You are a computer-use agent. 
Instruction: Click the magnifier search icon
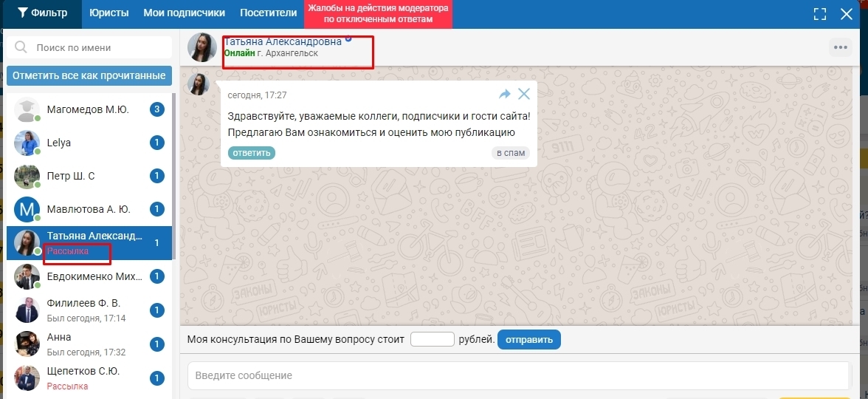pyautogui.click(x=21, y=47)
